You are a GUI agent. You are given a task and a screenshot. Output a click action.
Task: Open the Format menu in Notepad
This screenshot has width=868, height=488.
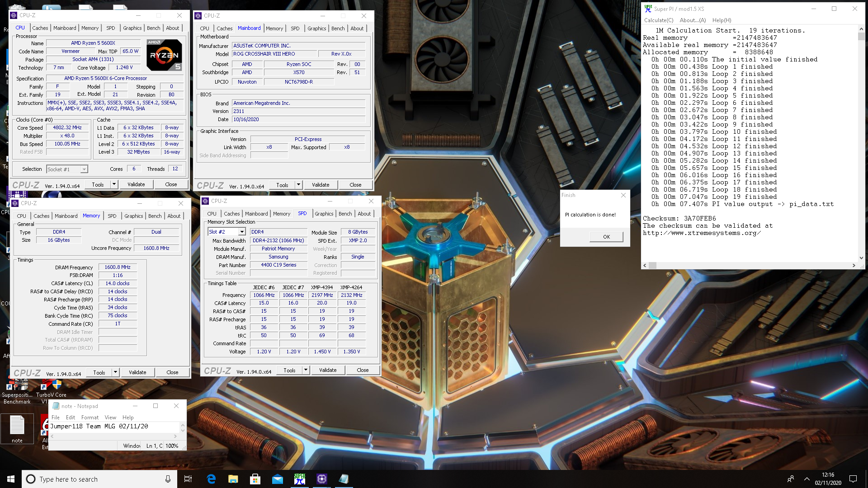[90, 418]
